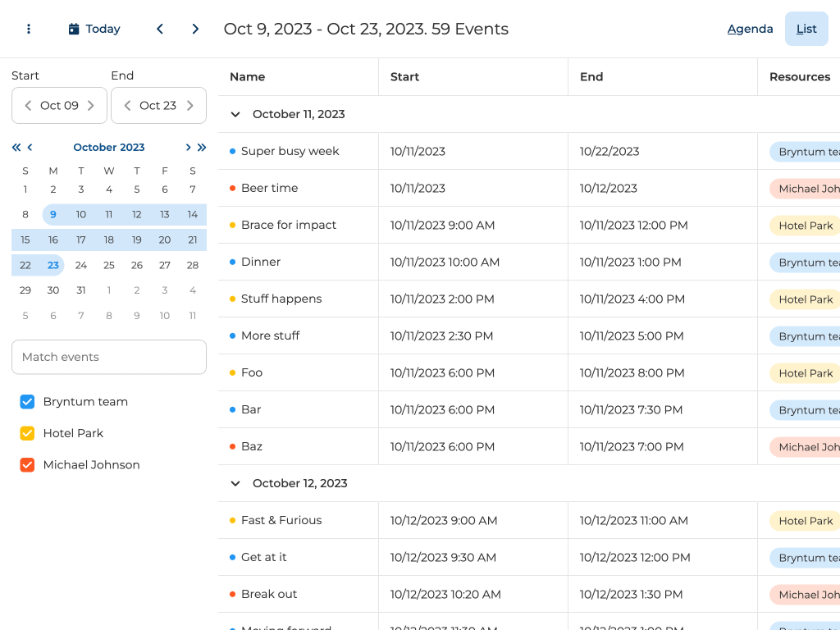This screenshot has width=840, height=630.
Task: Collapse the October 11, 2023 group
Action: (x=235, y=114)
